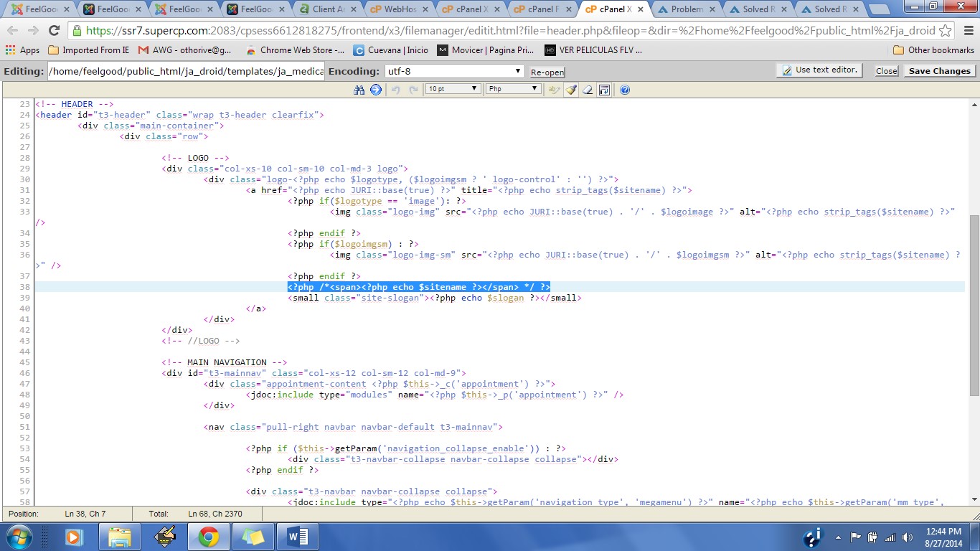980x551 pixels.
Task: Switch to the Client Ar tab
Action: click(x=326, y=9)
